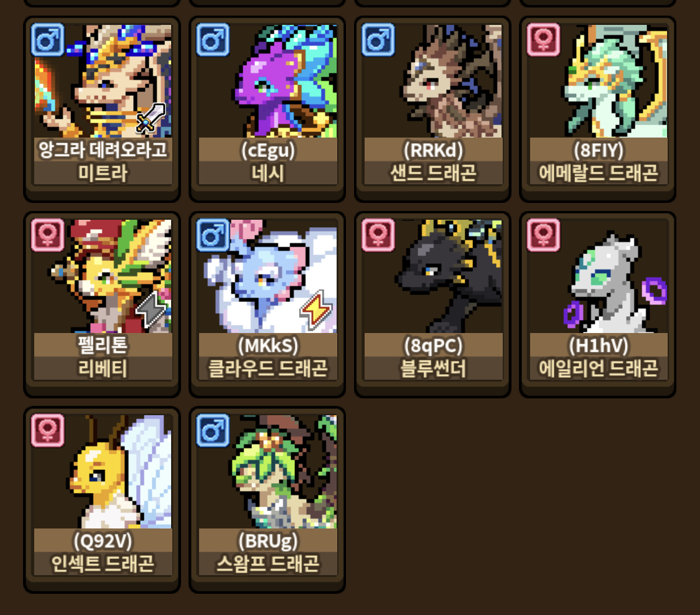
Task: Click the male icon on the 샌드 드래곤 card
Action: point(378,40)
